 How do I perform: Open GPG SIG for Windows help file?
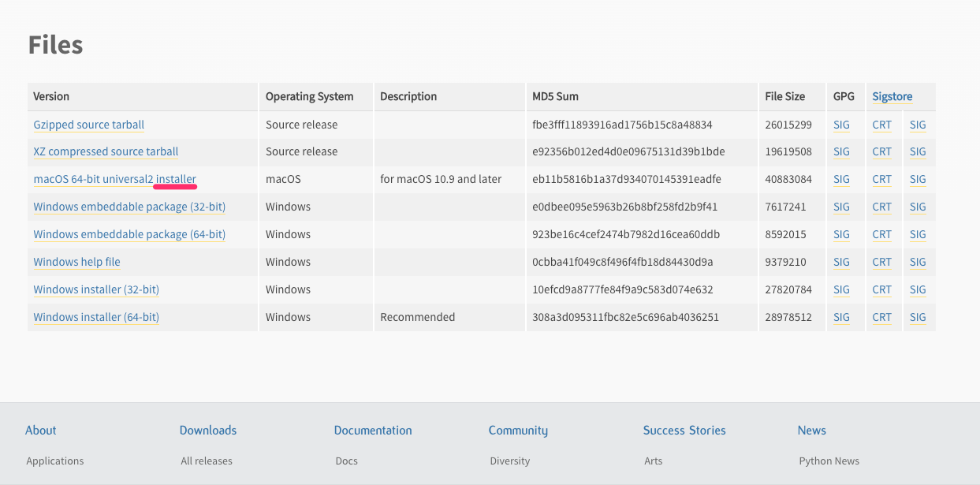(842, 262)
